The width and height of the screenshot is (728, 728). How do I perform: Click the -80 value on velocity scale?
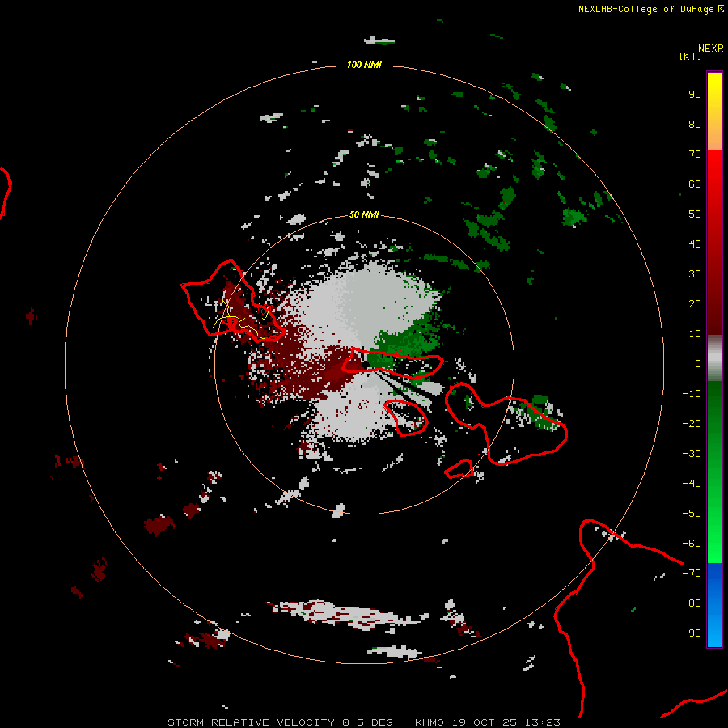click(692, 603)
